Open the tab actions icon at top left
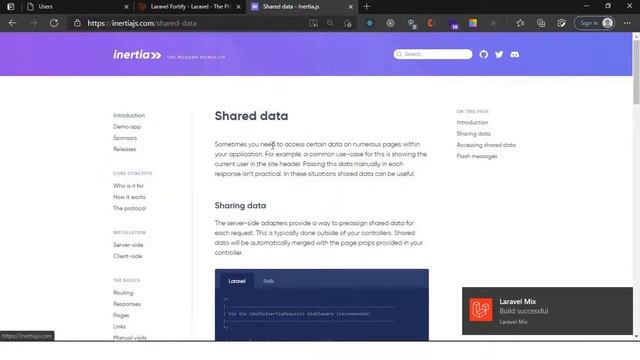640x360 pixels. click(11, 7)
